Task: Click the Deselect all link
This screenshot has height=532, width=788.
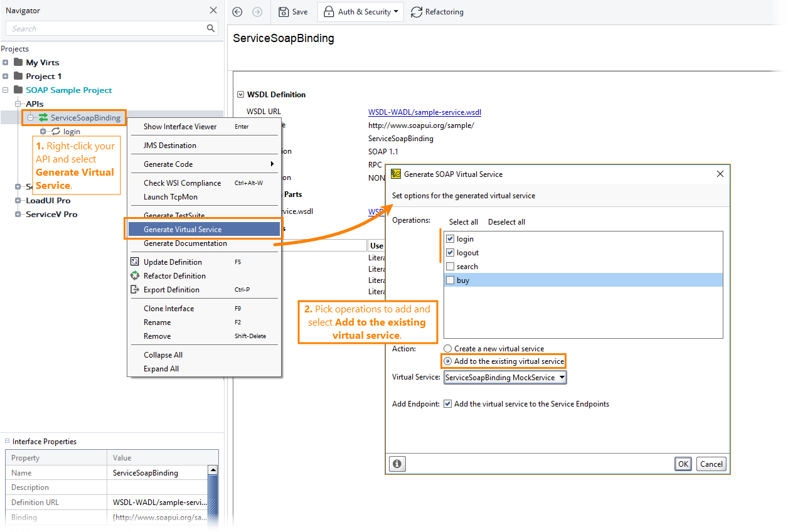Action: (507, 221)
